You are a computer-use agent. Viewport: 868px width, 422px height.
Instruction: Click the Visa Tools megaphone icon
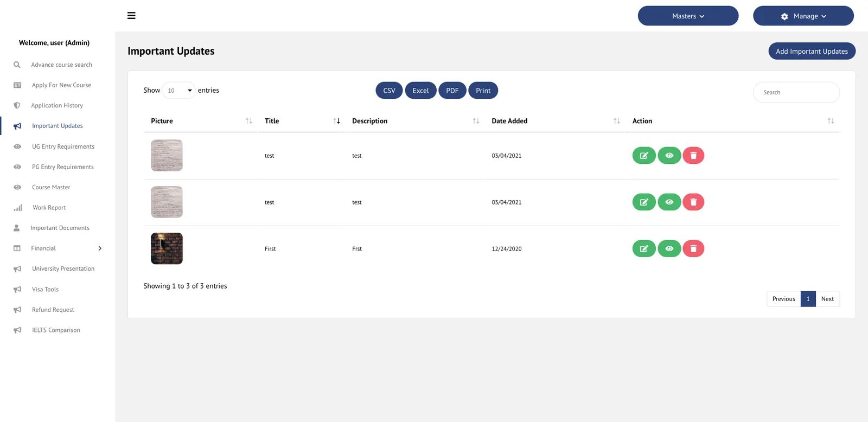[x=17, y=290]
